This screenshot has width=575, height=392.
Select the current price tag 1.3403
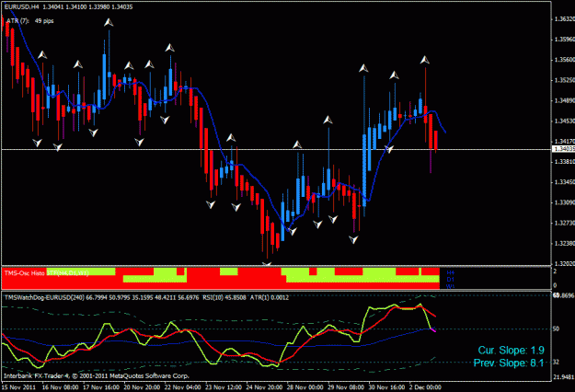[564, 149]
